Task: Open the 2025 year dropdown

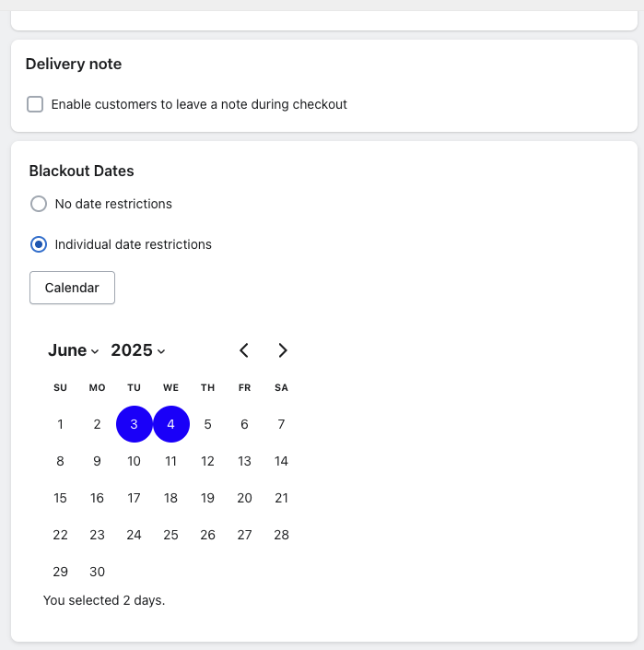Action: 138,350
